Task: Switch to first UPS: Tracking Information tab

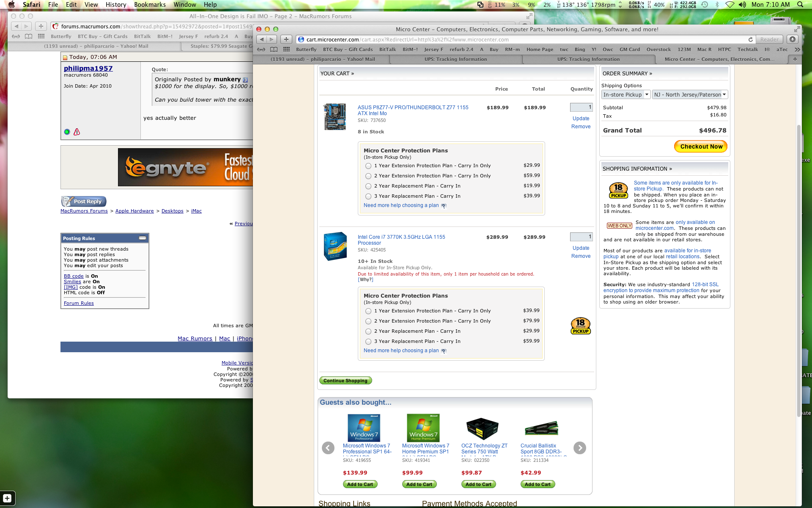Action: pyautogui.click(x=455, y=59)
